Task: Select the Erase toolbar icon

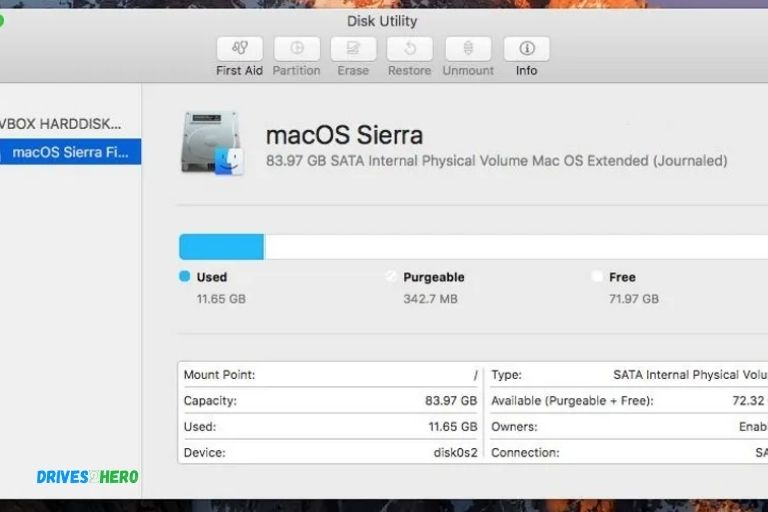Action: click(353, 49)
